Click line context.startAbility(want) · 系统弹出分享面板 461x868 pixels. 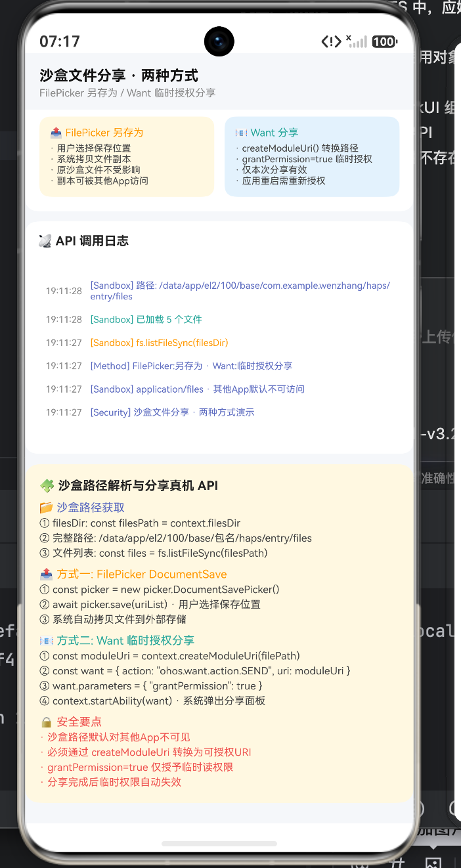[x=152, y=701]
